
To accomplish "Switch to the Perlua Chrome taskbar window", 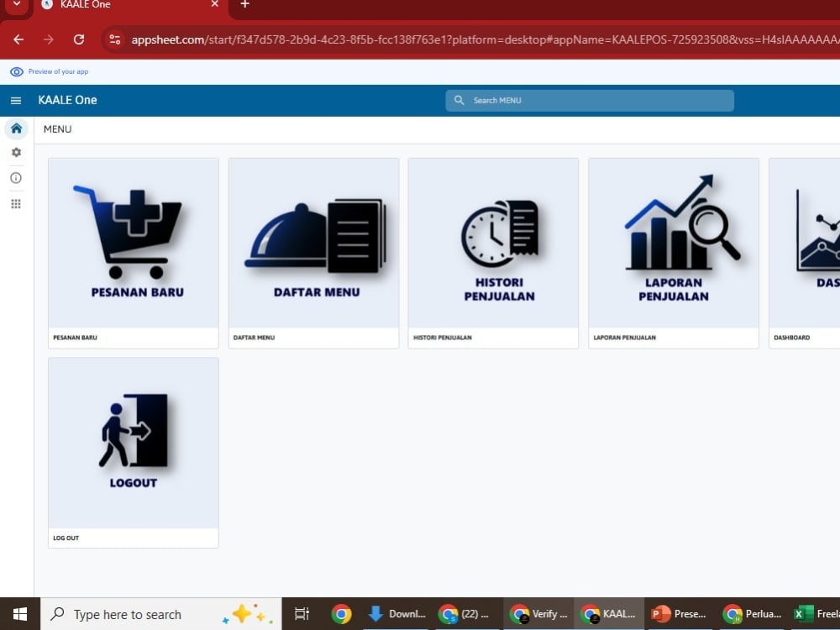I will (x=751, y=614).
